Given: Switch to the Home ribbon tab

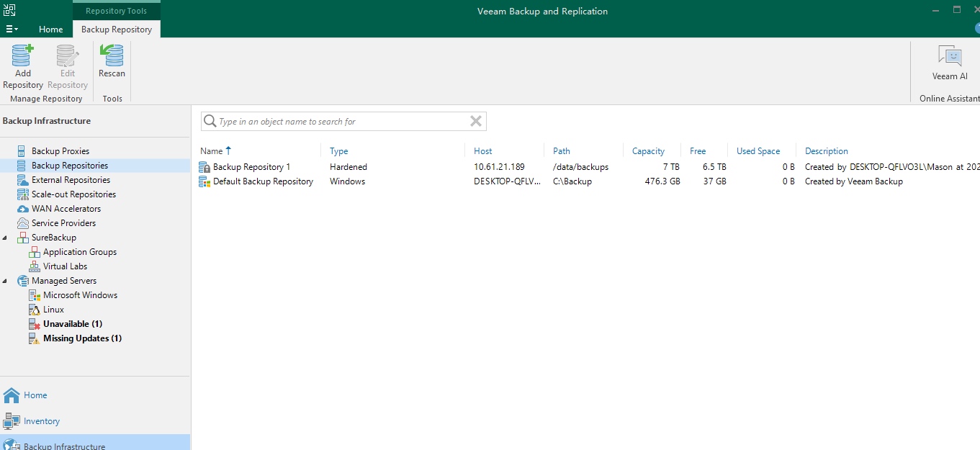Looking at the screenshot, I should pos(50,30).
